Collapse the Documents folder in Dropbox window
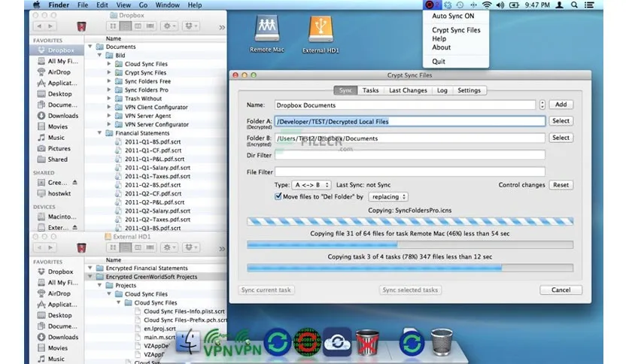 pos(90,47)
